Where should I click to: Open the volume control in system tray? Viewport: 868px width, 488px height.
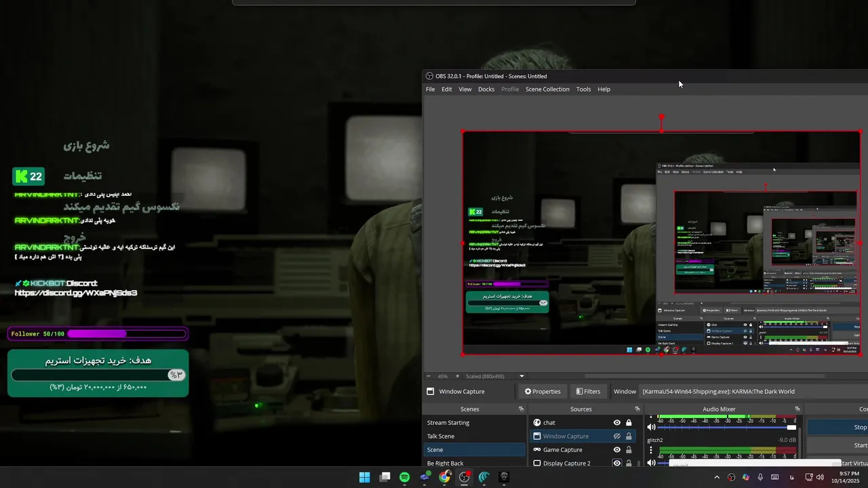tap(820, 477)
